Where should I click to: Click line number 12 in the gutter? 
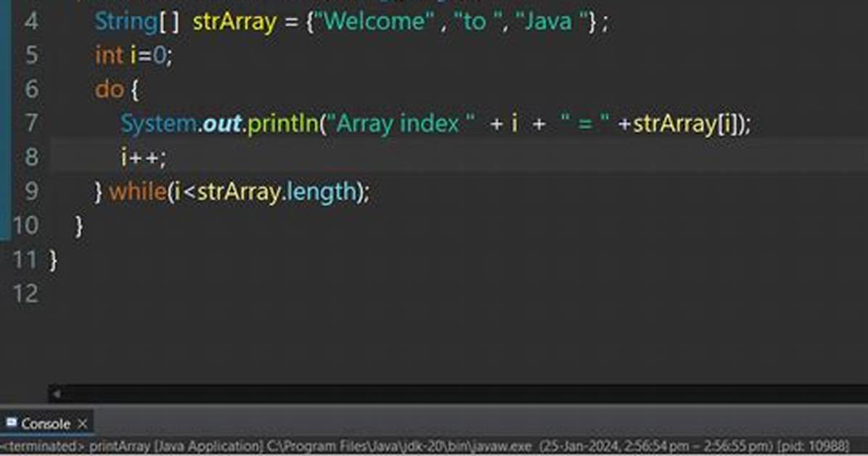coord(25,293)
